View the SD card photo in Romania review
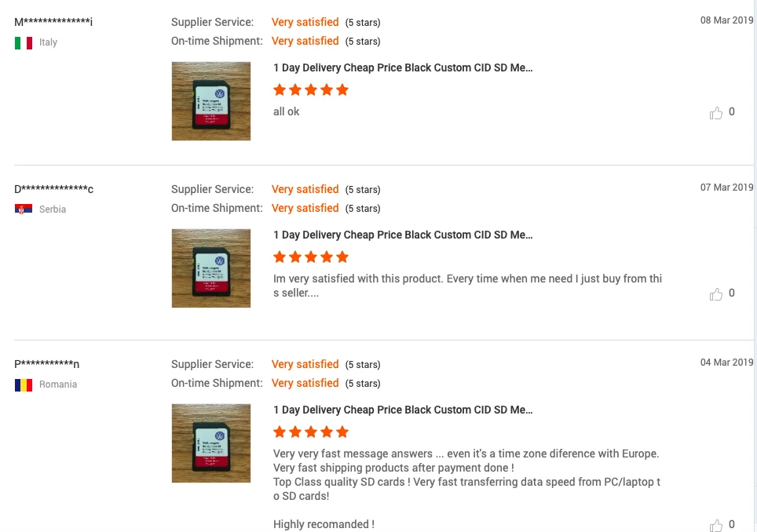Image resolution: width=757 pixels, height=532 pixels. click(211, 443)
